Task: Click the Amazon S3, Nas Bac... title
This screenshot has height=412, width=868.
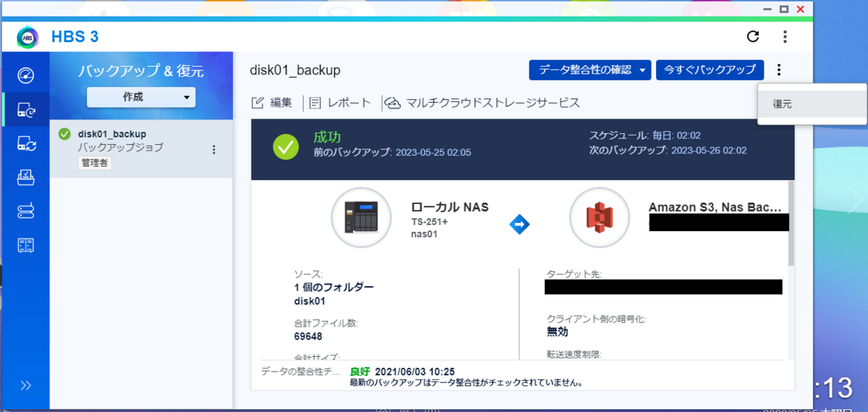Action: click(715, 207)
